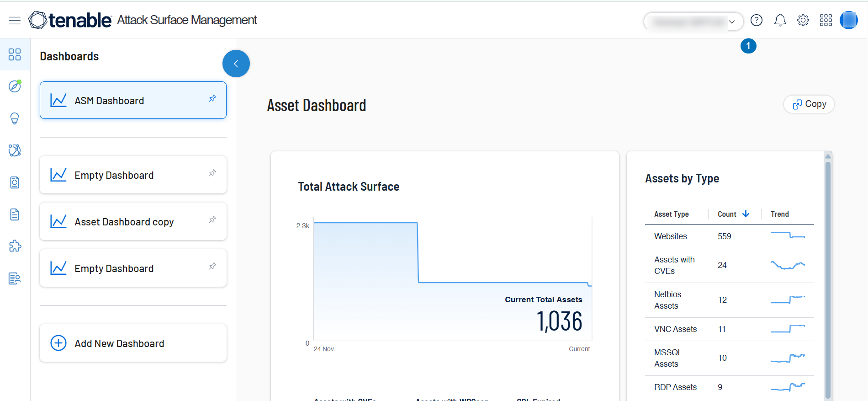This screenshot has height=401, width=868.
Task: Click the Copy button
Action: point(809,104)
